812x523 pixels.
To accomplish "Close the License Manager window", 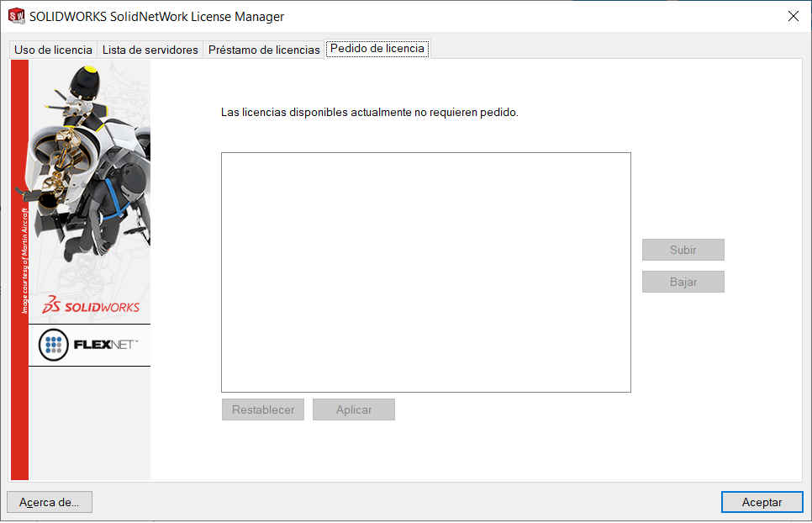I will [x=793, y=16].
